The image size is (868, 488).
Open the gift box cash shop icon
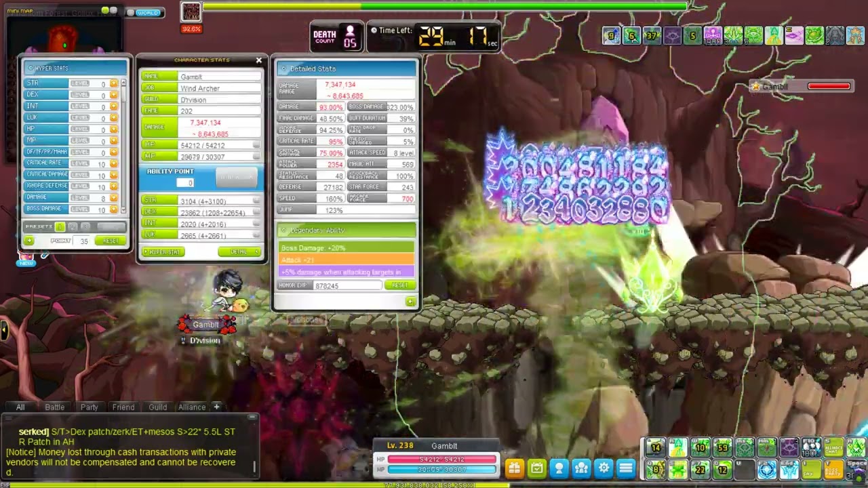(514, 468)
